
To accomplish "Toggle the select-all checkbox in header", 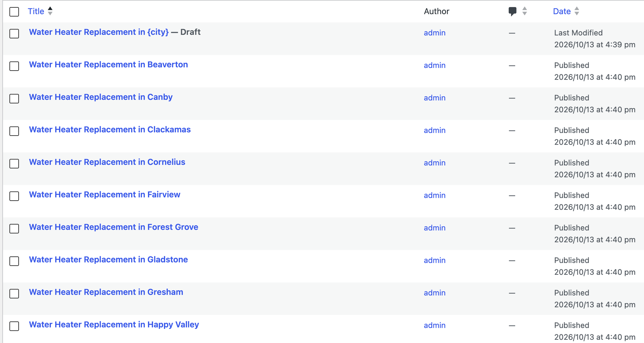I will pyautogui.click(x=14, y=12).
